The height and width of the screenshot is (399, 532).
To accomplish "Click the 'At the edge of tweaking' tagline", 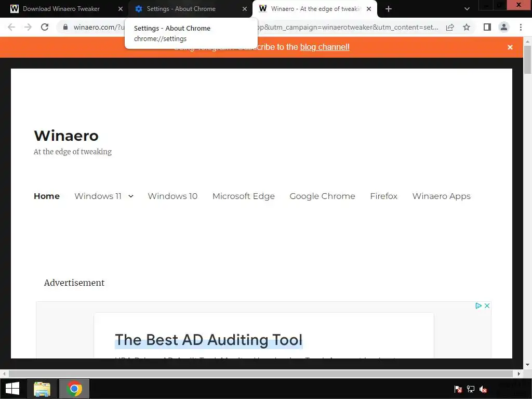I will 73,152.
